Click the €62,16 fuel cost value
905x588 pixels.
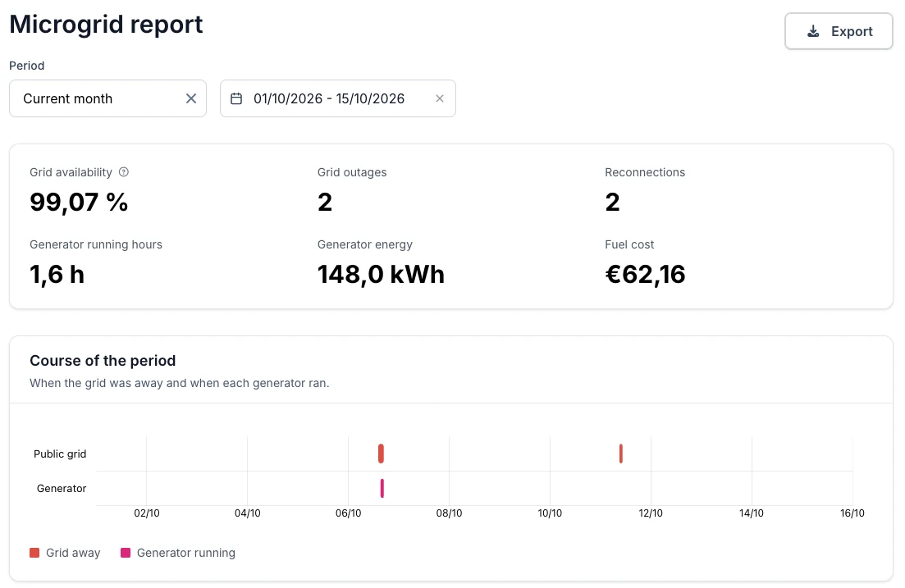pyautogui.click(x=645, y=274)
